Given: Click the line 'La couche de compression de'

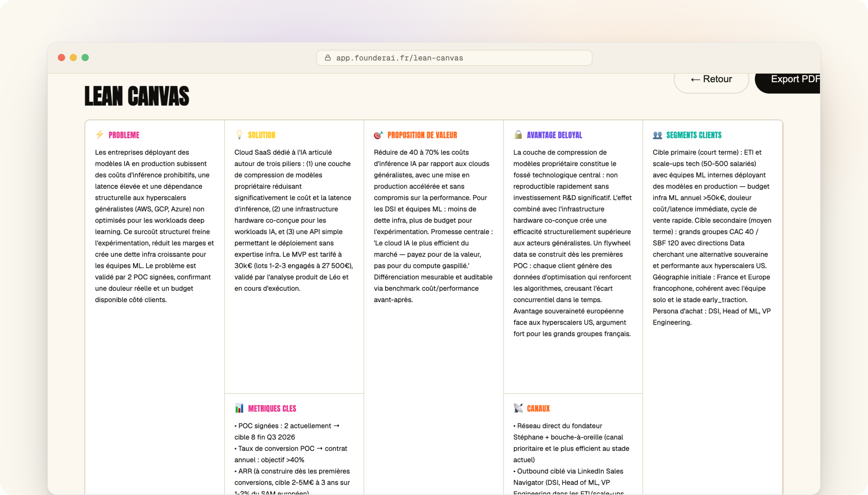Looking at the screenshot, I should [560, 152].
